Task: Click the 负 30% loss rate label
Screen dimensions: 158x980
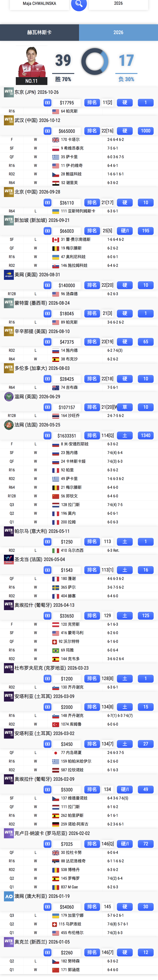Action: pyautogui.click(x=126, y=79)
